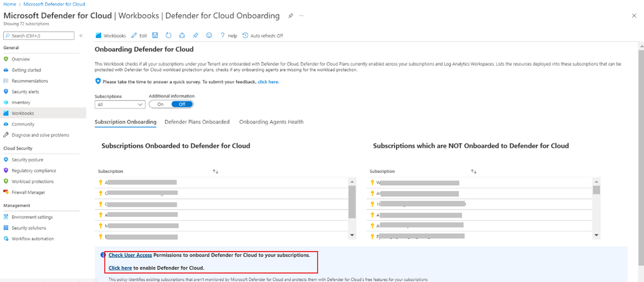The height and width of the screenshot is (282, 644).
Task: Click Microsoft Defender for Cloud breadcrumb
Action: [54, 4]
